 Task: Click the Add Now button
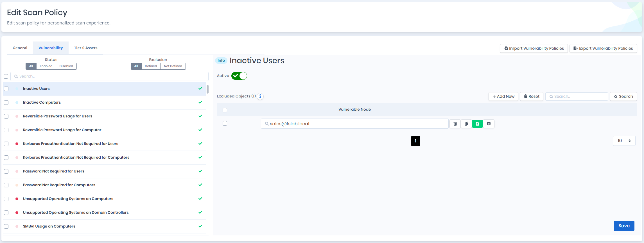(x=503, y=96)
